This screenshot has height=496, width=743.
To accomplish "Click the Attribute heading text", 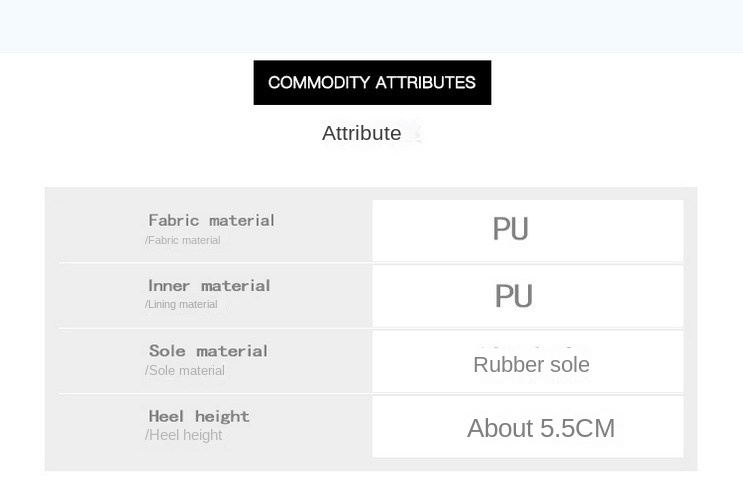I will point(361,133).
